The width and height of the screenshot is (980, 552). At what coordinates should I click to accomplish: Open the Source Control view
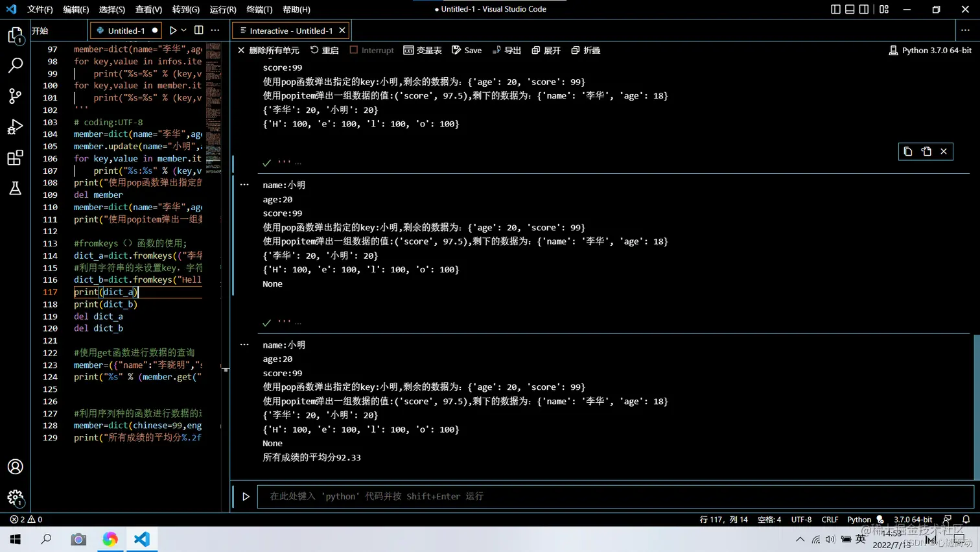15,95
